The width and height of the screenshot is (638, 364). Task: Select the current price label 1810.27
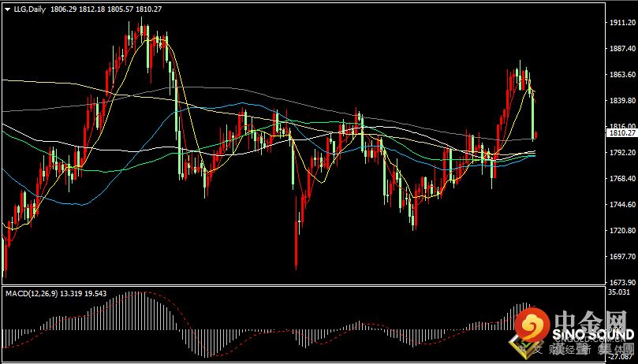point(621,133)
